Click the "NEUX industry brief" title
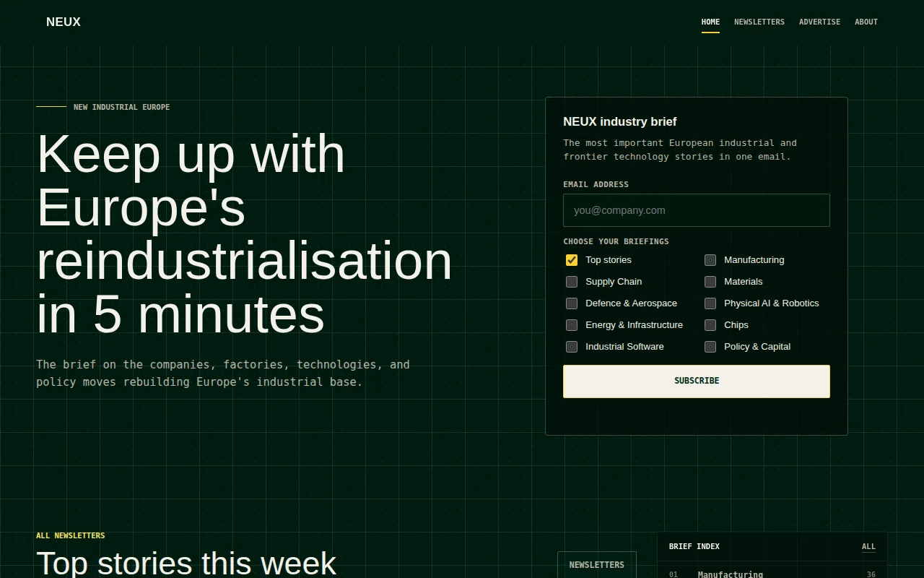Image resolution: width=924 pixels, height=578 pixels. (620, 121)
